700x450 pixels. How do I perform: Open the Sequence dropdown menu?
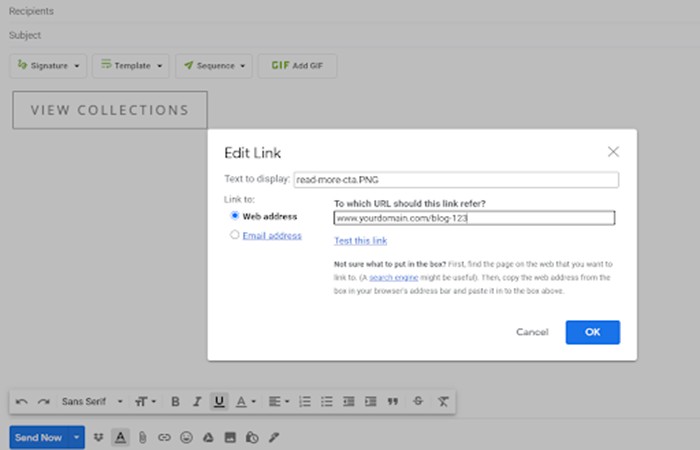214,66
